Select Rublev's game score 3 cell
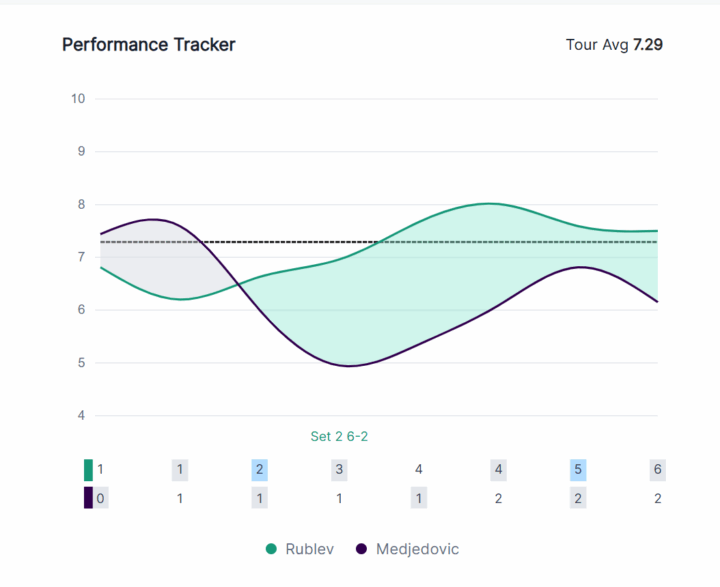720x587 pixels. 339,469
